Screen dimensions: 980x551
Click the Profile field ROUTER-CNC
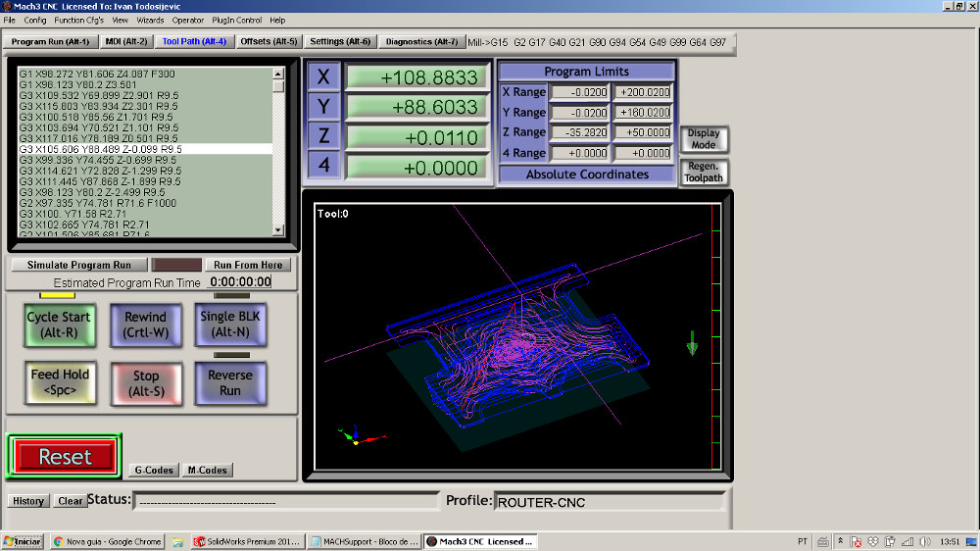(x=610, y=502)
